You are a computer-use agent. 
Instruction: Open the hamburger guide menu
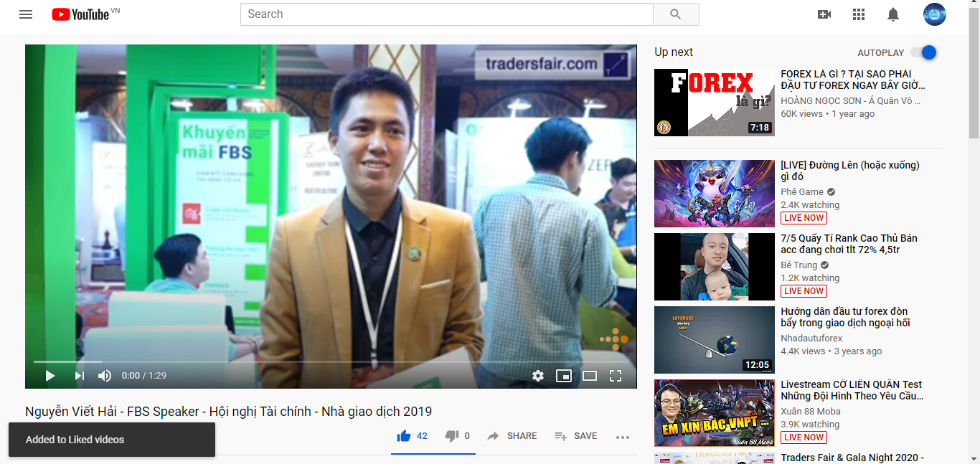[x=26, y=14]
